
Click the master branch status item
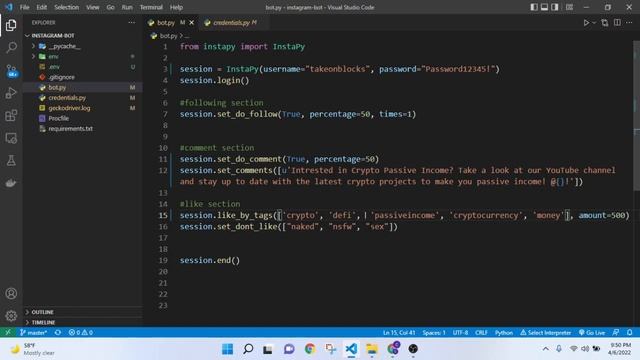click(33, 333)
